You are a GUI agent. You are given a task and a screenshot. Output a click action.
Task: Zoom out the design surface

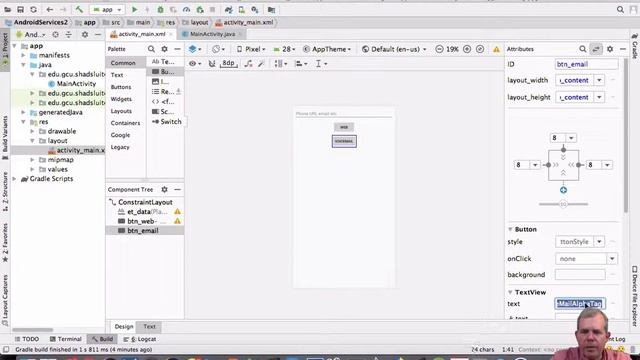(x=439, y=49)
